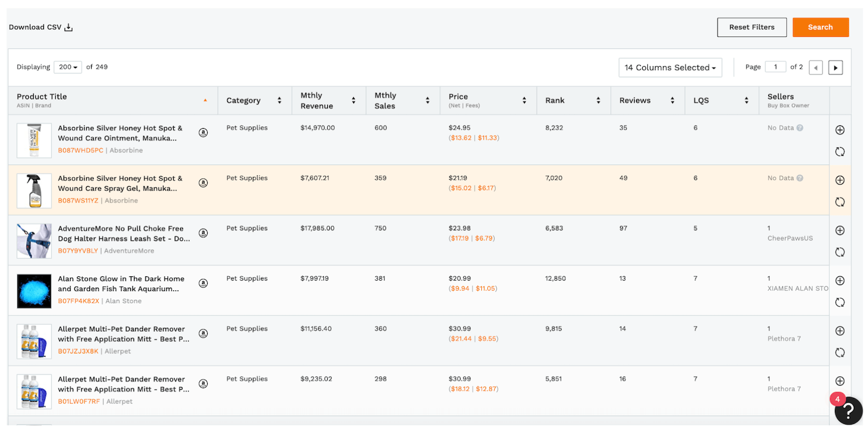The image size is (868, 431).
Task: Sort table by Rank column
Action: pos(598,100)
